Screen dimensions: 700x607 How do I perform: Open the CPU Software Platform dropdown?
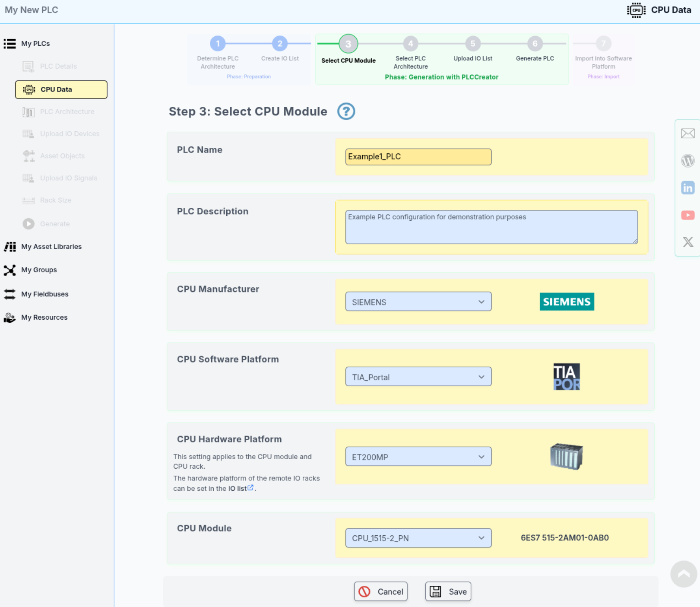point(418,377)
